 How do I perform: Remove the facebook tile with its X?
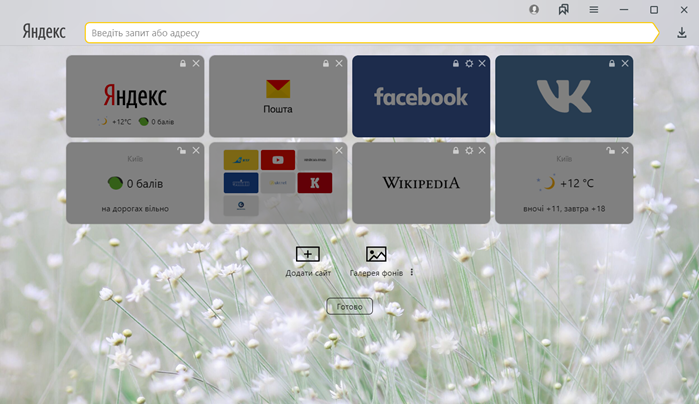coord(482,63)
